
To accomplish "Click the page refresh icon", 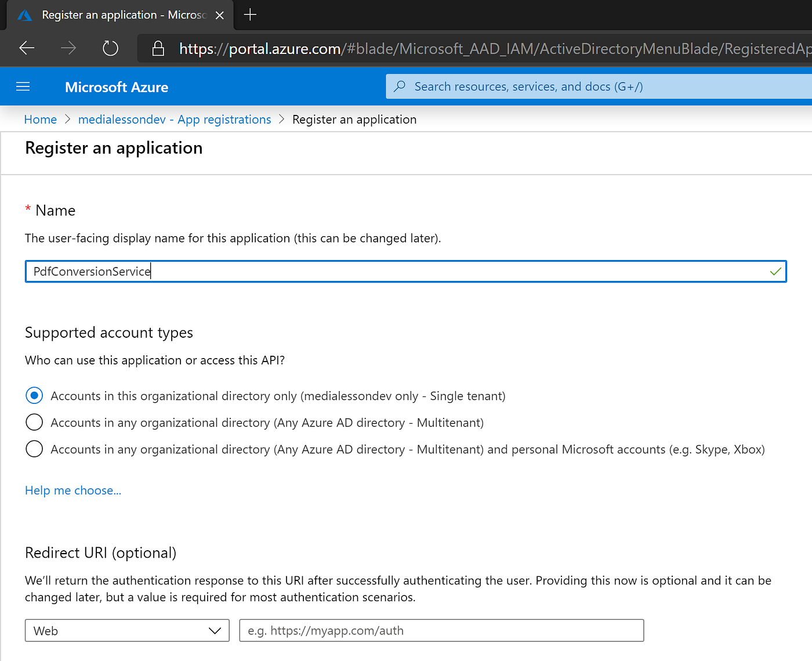I will click(110, 48).
